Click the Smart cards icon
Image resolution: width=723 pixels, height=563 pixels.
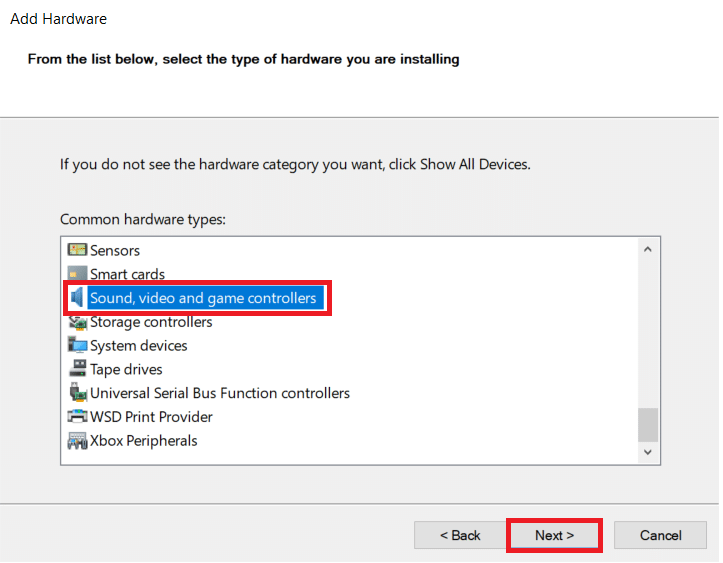tap(77, 274)
